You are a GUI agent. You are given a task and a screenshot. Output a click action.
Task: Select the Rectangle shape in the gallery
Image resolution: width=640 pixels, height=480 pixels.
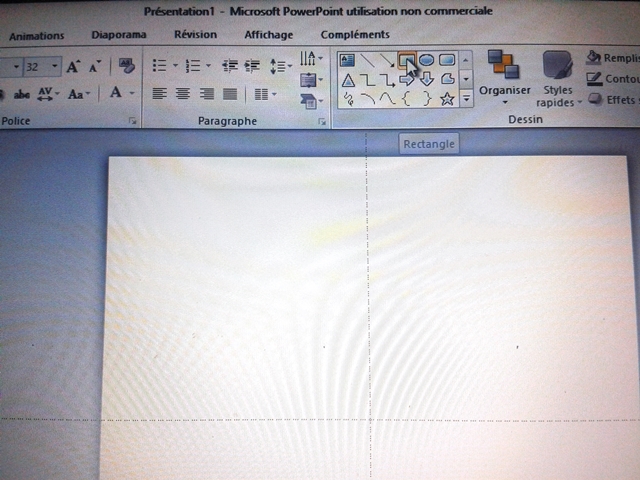pyautogui.click(x=407, y=61)
